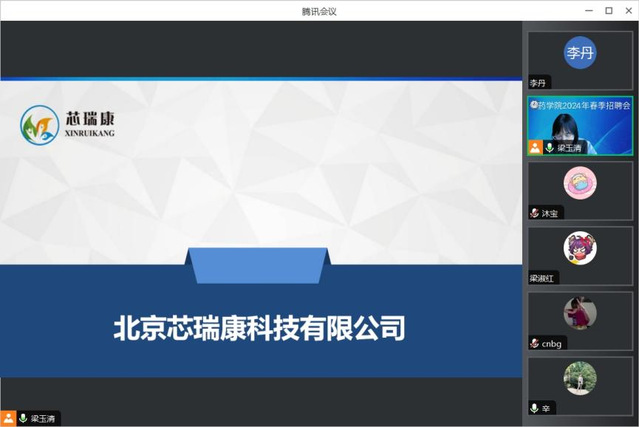Click the 芯瑞康 logo on the shared slide
Image resolution: width=639 pixels, height=427 pixels.
68,125
